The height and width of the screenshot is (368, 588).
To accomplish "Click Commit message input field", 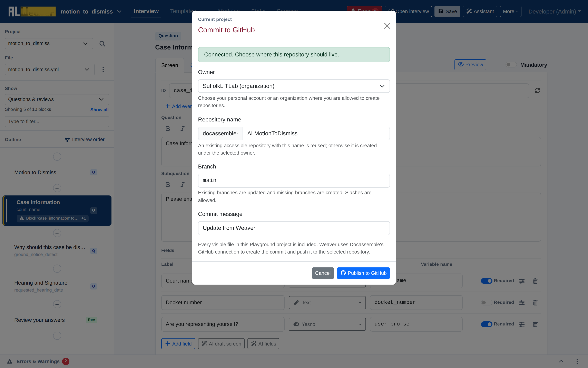I will pyautogui.click(x=294, y=228).
